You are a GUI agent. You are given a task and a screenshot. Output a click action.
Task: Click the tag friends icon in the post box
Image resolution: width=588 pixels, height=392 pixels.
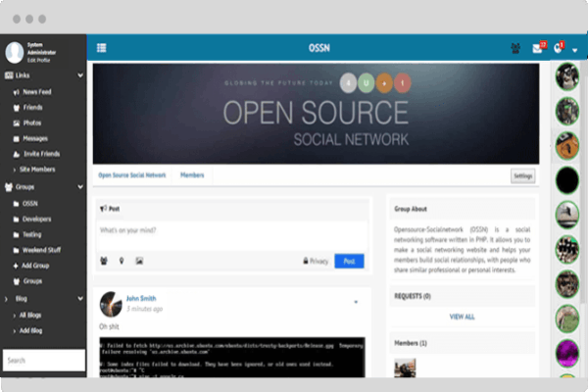(x=104, y=261)
